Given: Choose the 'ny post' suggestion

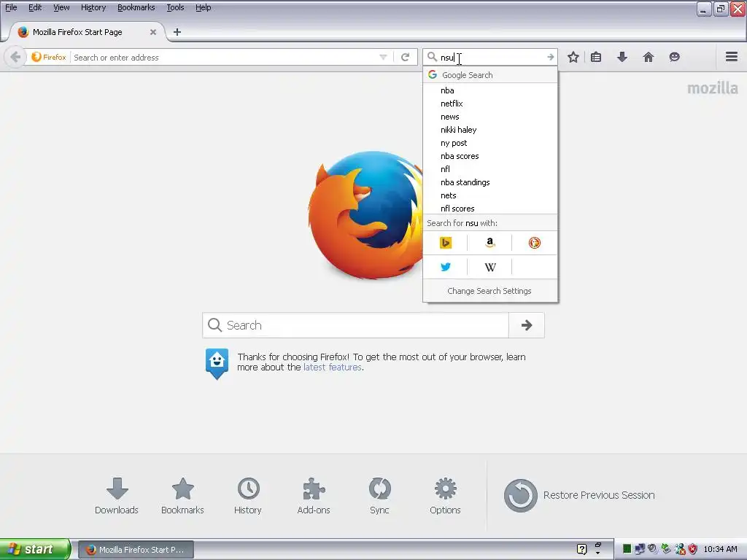Looking at the screenshot, I should (489, 143).
